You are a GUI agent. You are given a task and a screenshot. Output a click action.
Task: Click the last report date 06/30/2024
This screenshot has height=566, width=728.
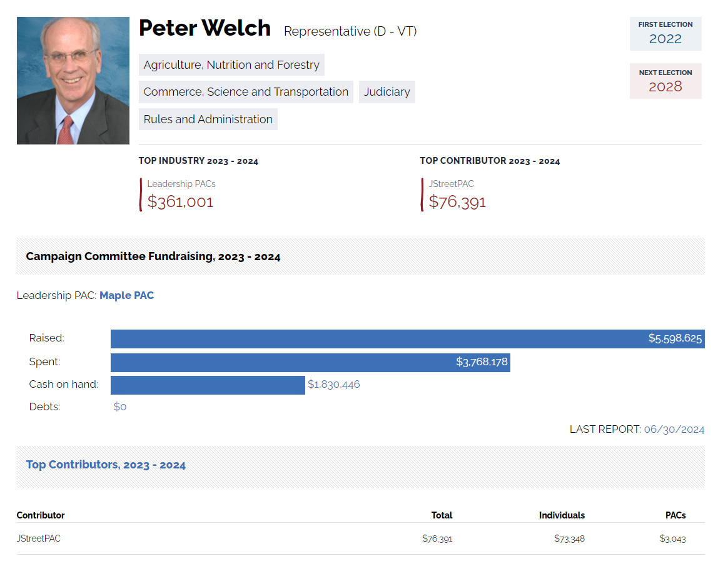[674, 429]
